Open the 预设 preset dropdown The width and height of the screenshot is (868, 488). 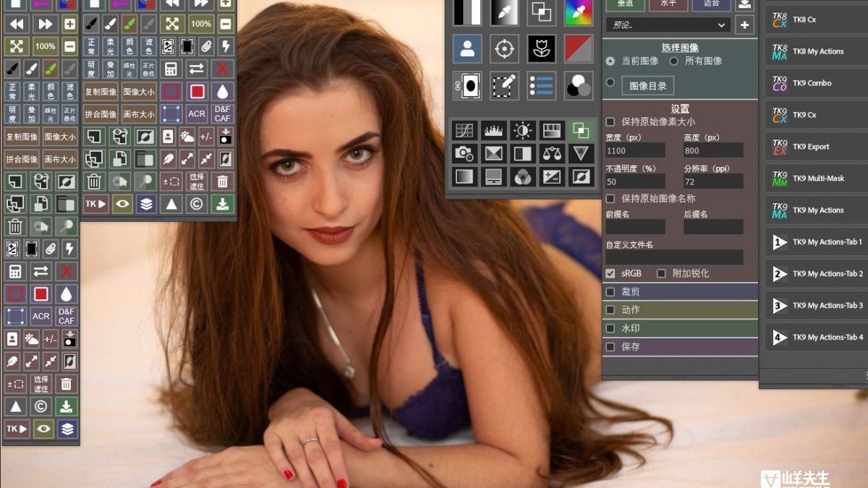coord(667,25)
